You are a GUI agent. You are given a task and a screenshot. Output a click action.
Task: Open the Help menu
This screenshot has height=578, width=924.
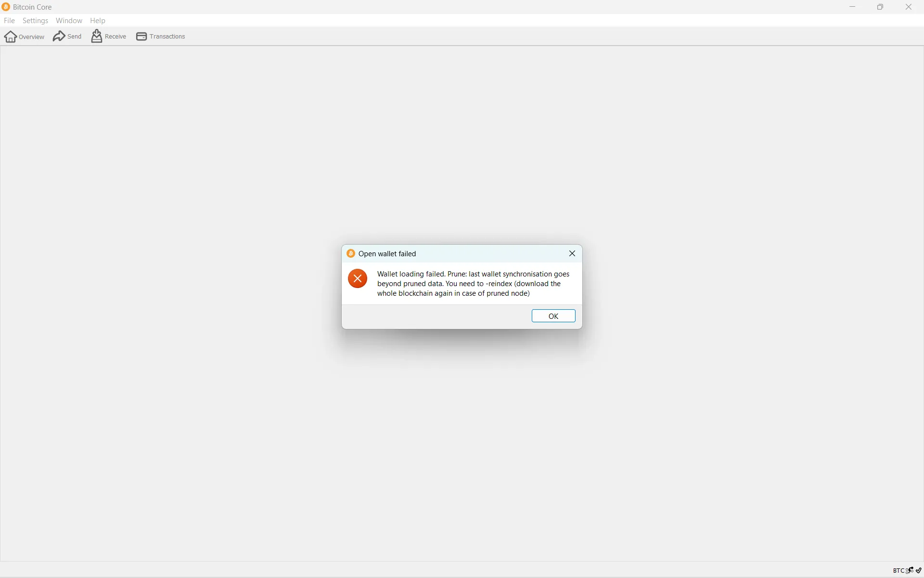click(98, 21)
